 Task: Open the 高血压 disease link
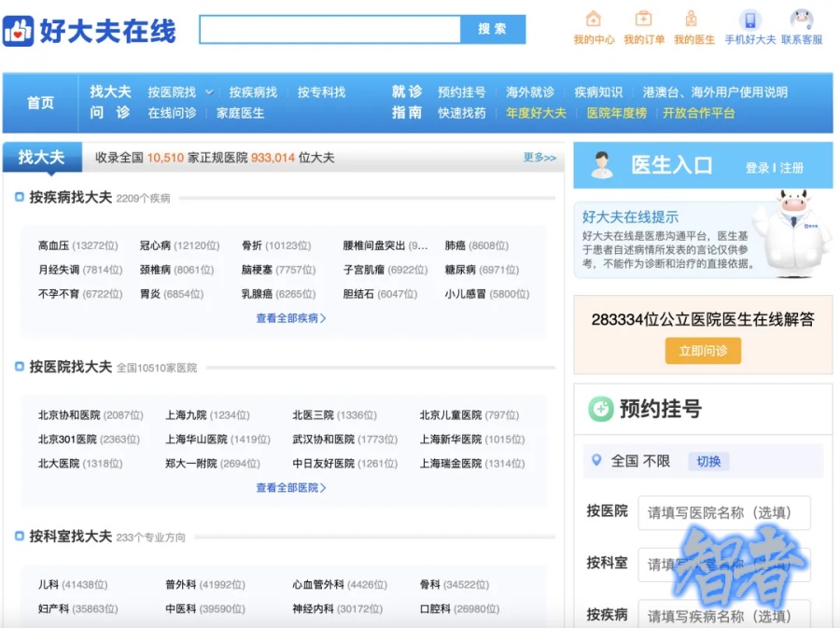(53, 245)
